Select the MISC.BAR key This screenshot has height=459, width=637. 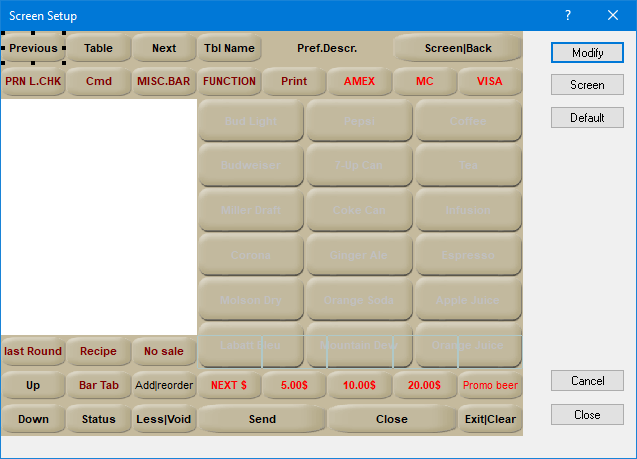coord(164,81)
